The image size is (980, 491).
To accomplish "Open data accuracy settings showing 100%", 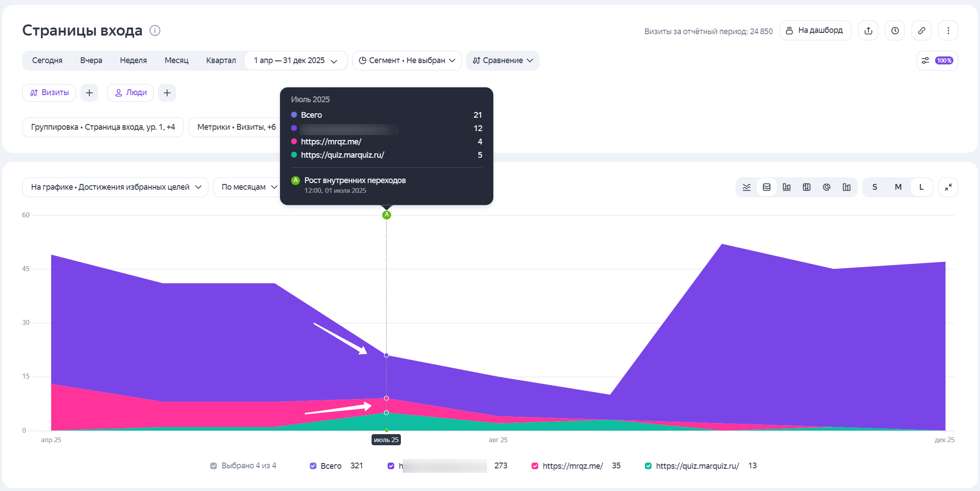I will click(937, 60).
